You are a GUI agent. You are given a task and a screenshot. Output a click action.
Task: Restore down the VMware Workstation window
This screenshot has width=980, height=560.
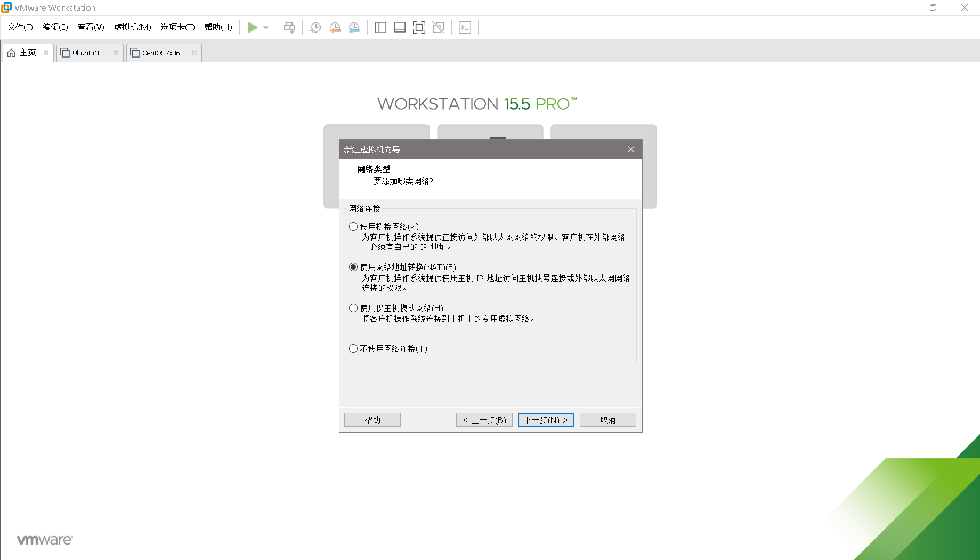pyautogui.click(x=933, y=7)
